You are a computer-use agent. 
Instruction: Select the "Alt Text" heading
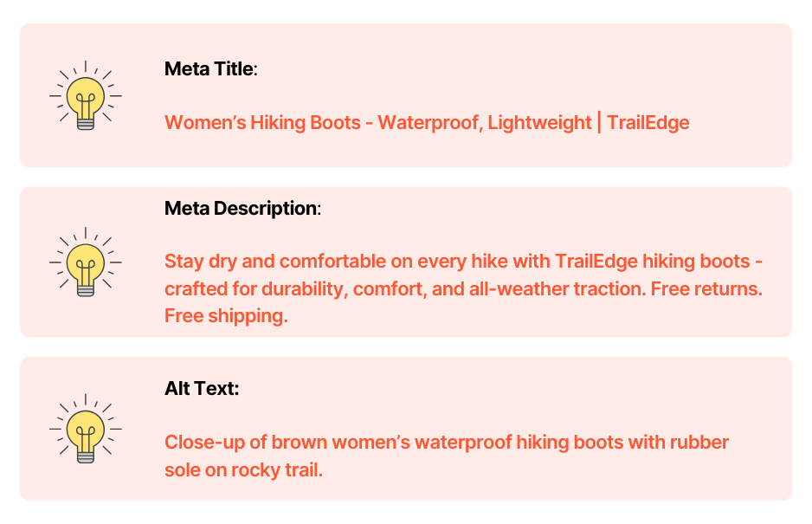click(x=201, y=389)
